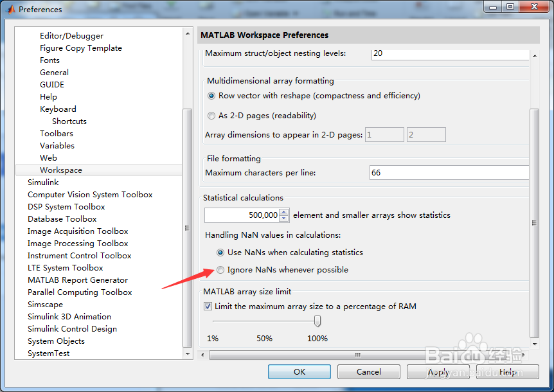Click the MATLAB logo in title bar
The height and width of the screenshot is (392, 554).
11,9
